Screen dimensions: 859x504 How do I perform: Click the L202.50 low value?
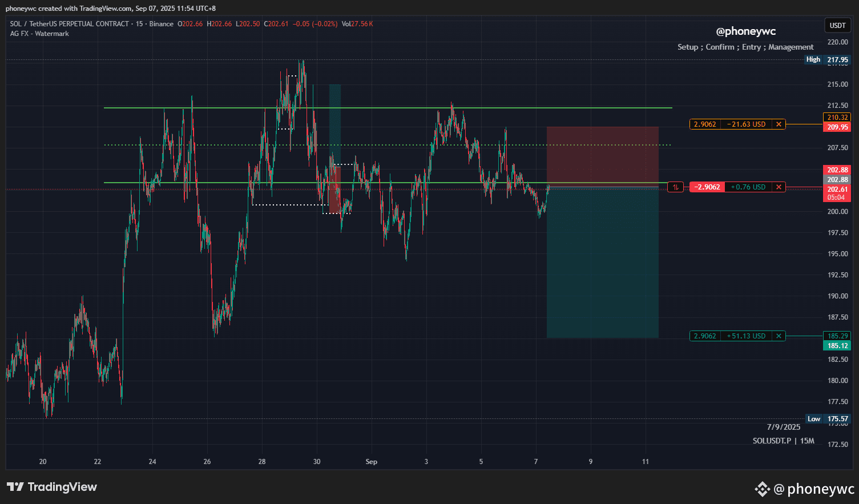pyautogui.click(x=248, y=24)
